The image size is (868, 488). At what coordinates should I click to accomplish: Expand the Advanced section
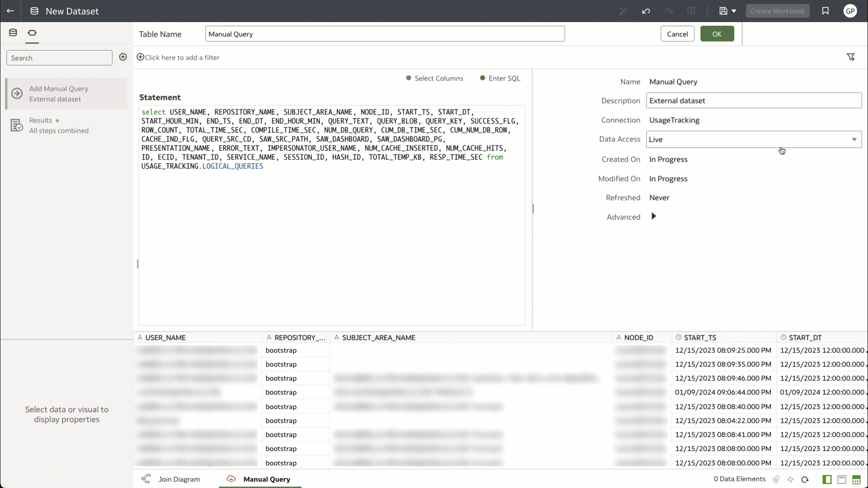pos(654,216)
